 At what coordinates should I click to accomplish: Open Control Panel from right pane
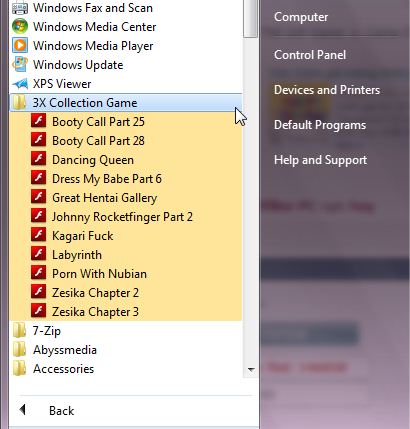click(x=310, y=55)
